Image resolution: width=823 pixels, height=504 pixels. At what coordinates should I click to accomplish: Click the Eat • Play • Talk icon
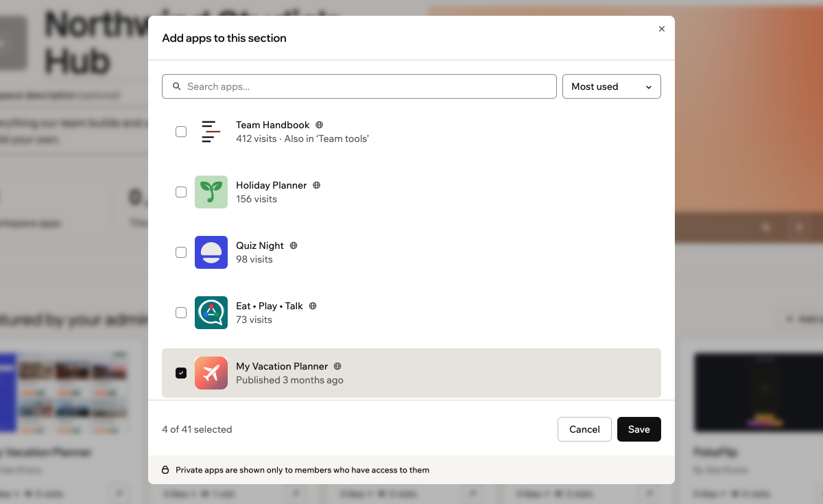(x=211, y=313)
